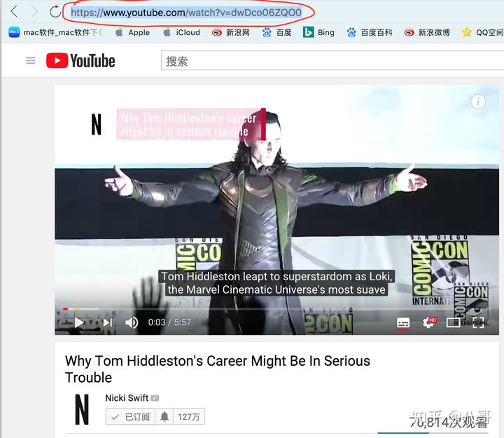Image resolution: width=504 pixels, height=438 pixels.
Task: Enter full screen mode
Action: (478, 322)
